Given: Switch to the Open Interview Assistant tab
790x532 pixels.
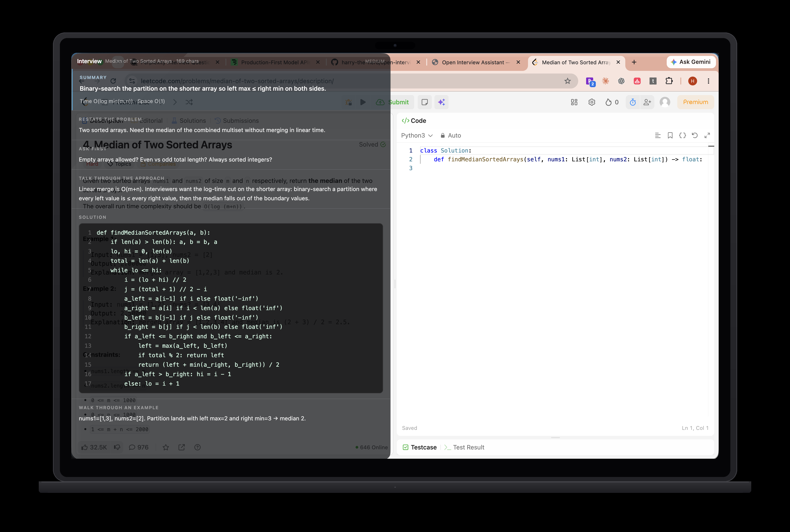Looking at the screenshot, I should coord(475,63).
